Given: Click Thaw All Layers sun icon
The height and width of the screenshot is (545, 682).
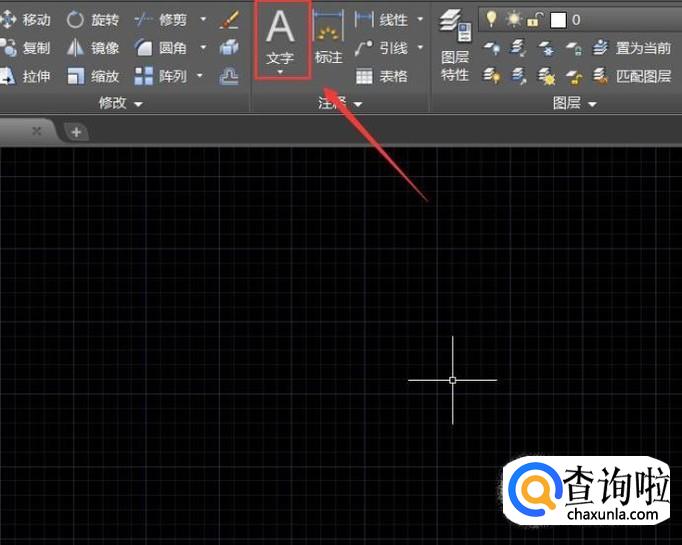Looking at the screenshot, I should click(x=546, y=77).
